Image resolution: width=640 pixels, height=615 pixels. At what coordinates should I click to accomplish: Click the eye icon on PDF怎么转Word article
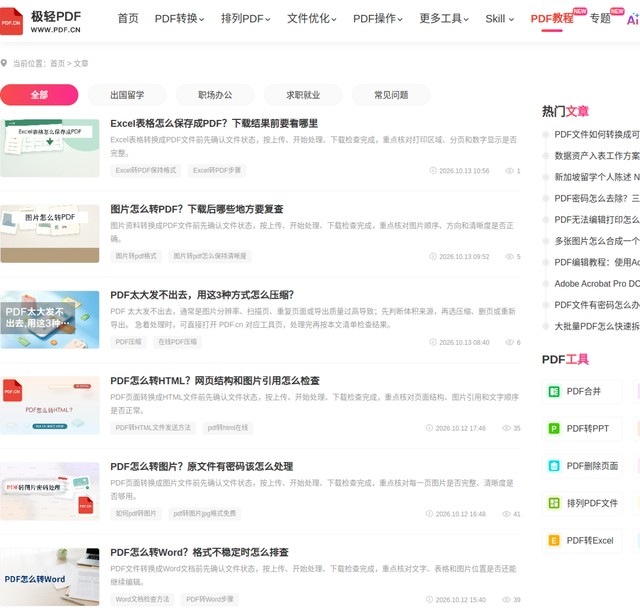(x=507, y=599)
